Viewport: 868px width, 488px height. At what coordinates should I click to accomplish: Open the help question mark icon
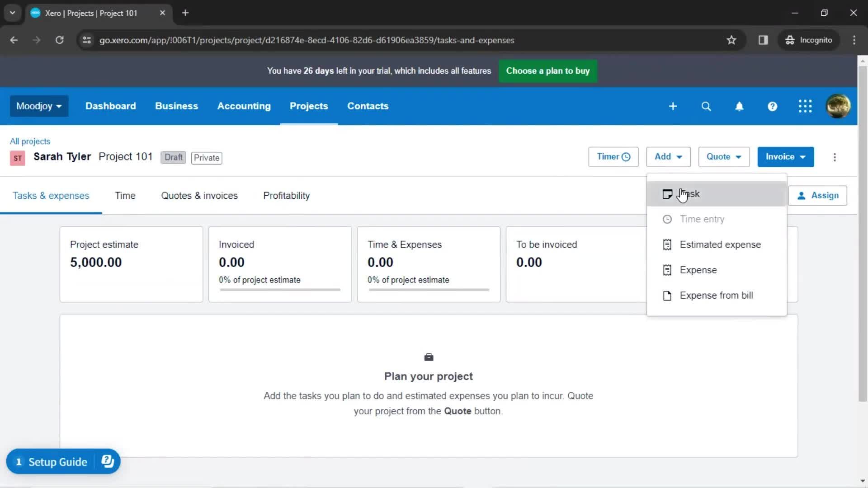(x=772, y=106)
